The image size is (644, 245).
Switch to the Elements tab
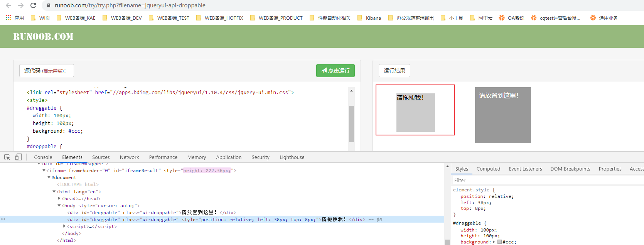coord(72,157)
